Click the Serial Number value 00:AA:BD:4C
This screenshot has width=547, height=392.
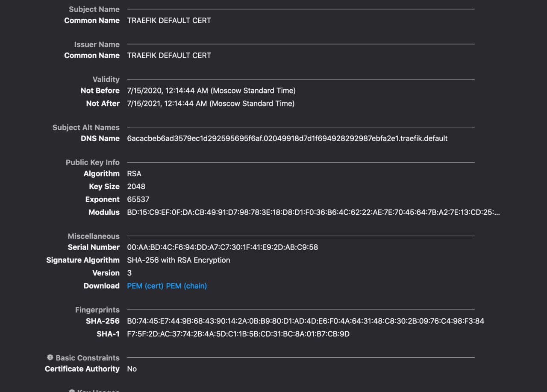(223, 247)
